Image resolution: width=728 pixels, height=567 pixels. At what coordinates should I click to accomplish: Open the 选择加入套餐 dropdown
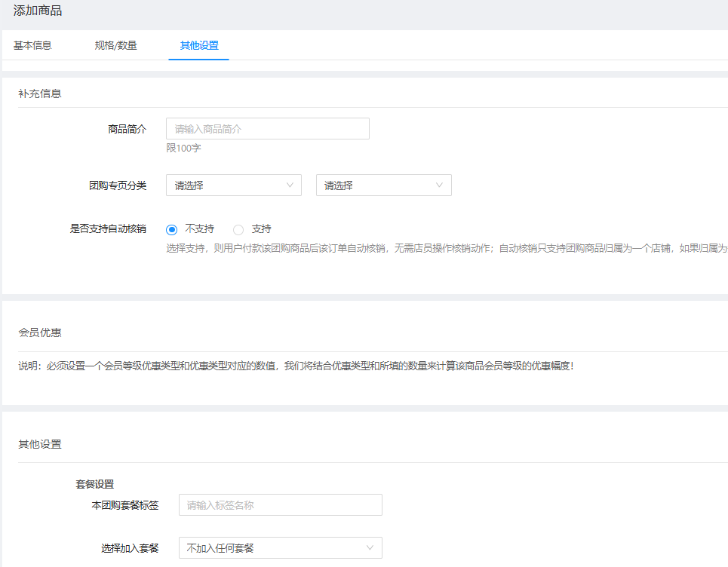pos(281,547)
